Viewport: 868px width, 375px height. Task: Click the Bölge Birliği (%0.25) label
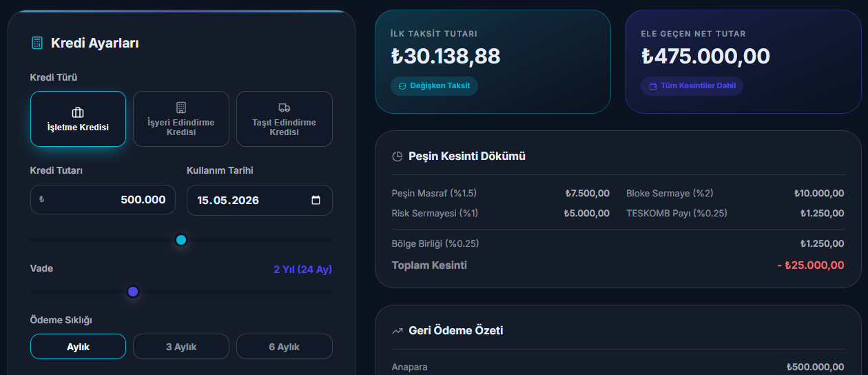[x=435, y=243]
